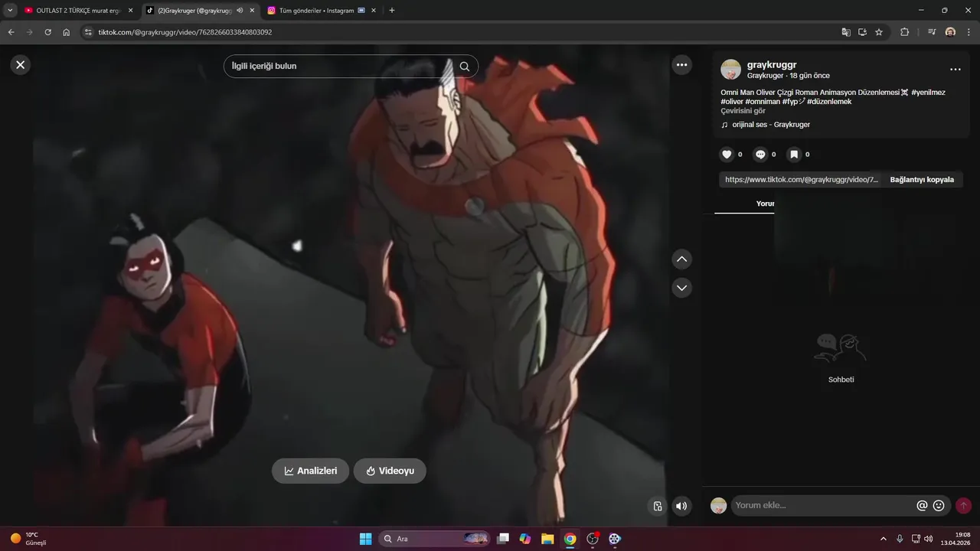Open the media control music-note icon
This screenshot has width=980, height=551.
pyautogui.click(x=932, y=32)
